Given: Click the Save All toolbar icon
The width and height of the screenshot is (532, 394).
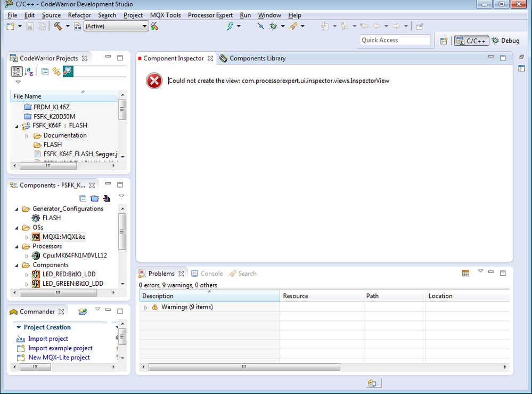Looking at the screenshot, I should [x=42, y=26].
